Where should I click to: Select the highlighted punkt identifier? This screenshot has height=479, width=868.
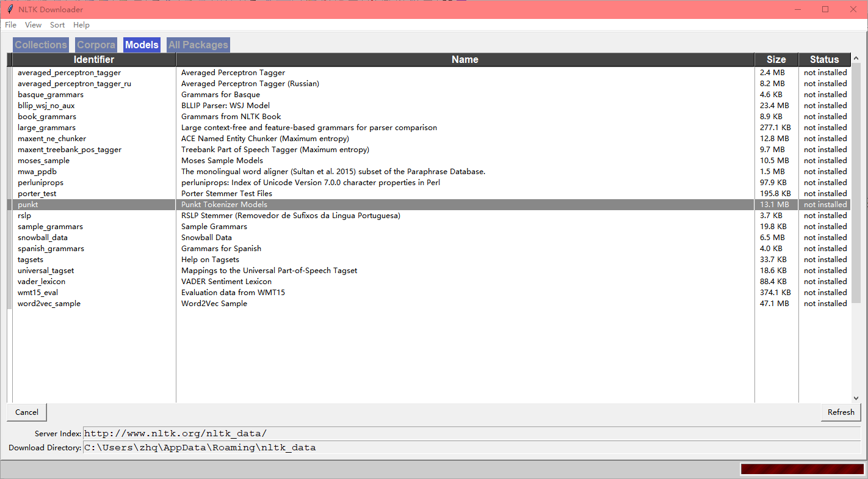[x=28, y=205]
